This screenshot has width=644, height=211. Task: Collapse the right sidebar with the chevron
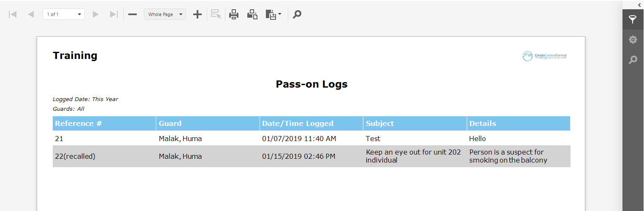coord(639,4)
